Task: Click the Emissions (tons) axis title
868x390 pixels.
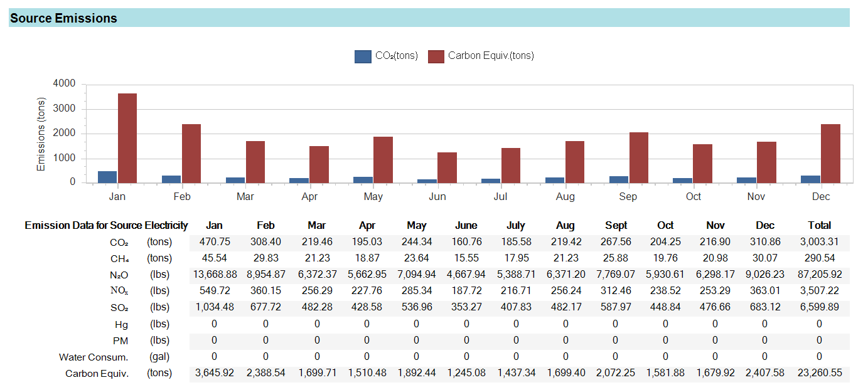Action: pos(40,133)
